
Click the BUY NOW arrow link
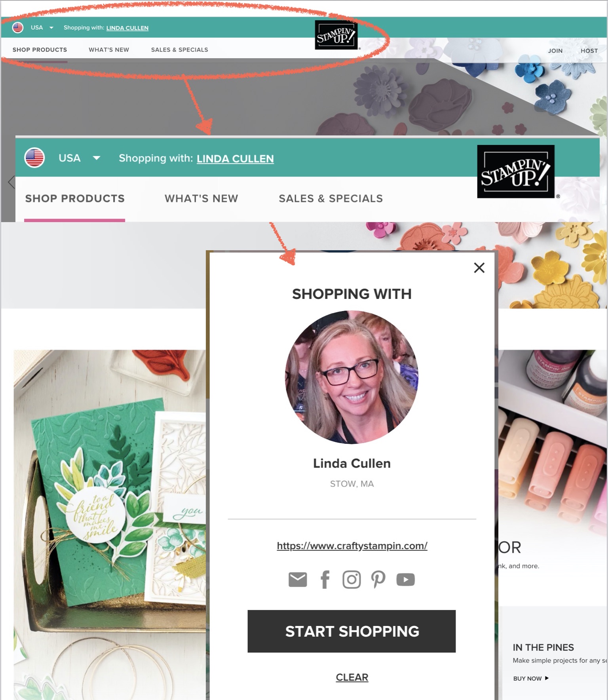531,678
